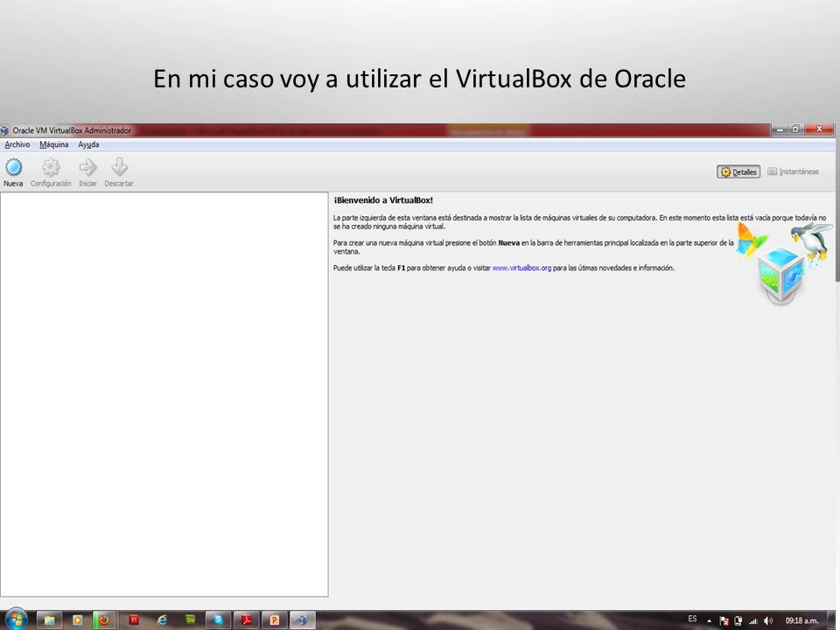This screenshot has width=840, height=630.
Task: Open the Máquina menu
Action: (x=54, y=144)
